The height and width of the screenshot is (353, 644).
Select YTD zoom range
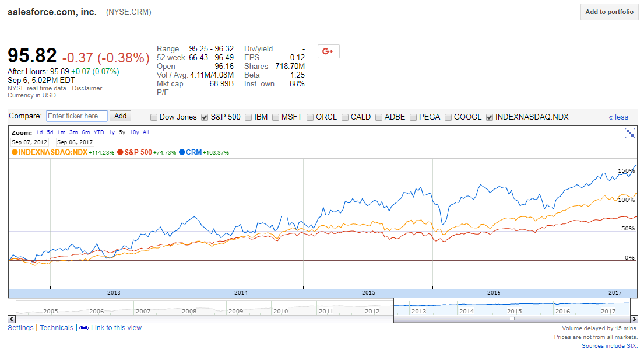99,132
